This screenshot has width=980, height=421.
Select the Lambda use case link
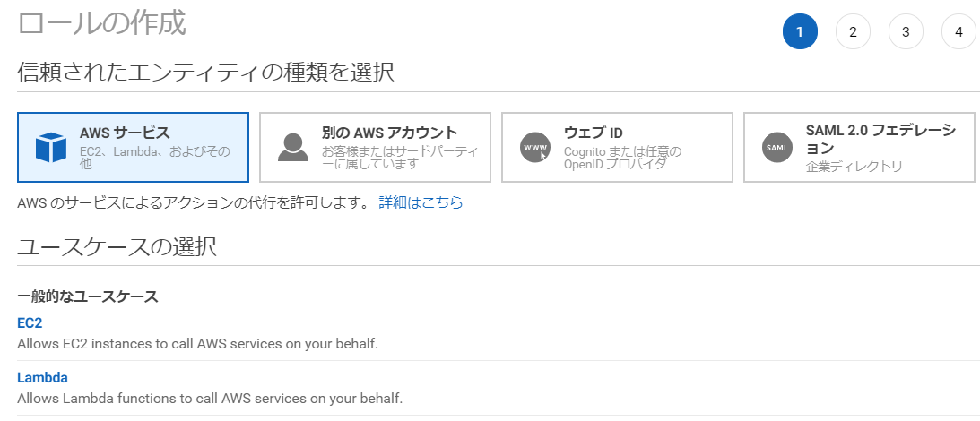[42, 378]
